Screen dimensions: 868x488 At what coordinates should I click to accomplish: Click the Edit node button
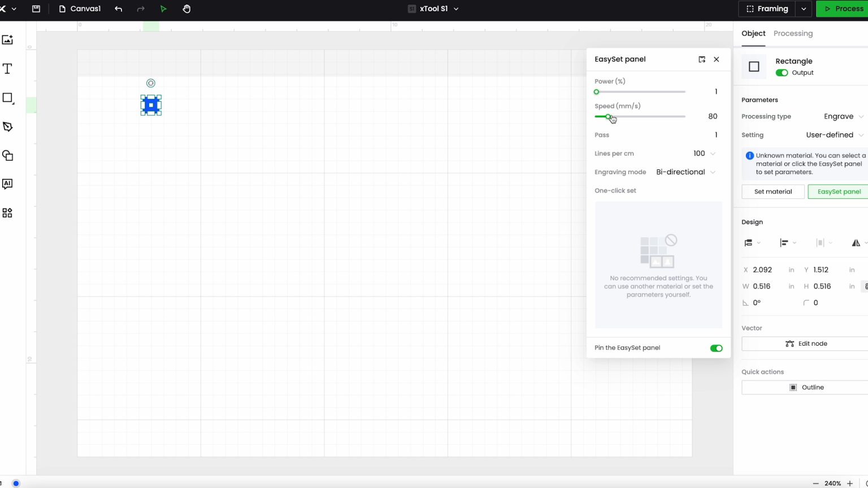[x=806, y=343]
